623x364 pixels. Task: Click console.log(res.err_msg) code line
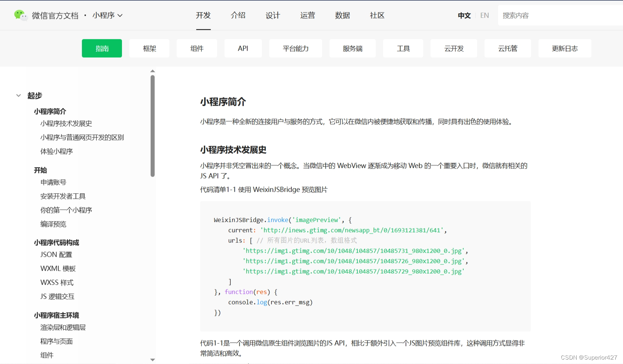point(270,302)
